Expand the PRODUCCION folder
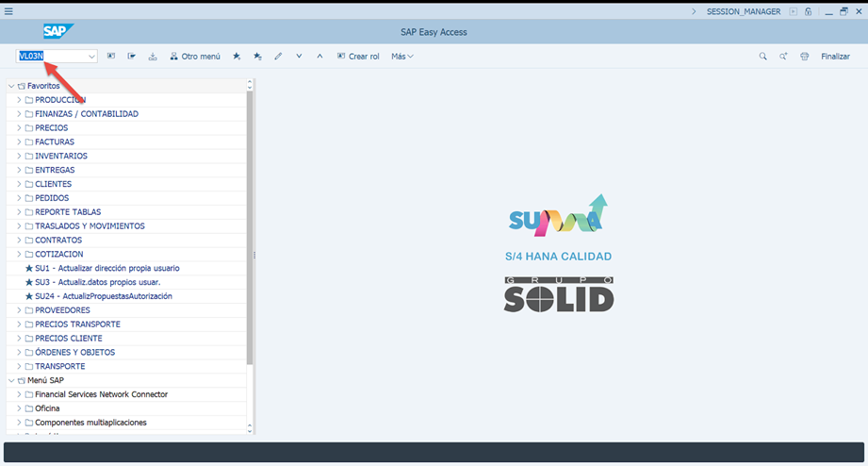 [19, 100]
